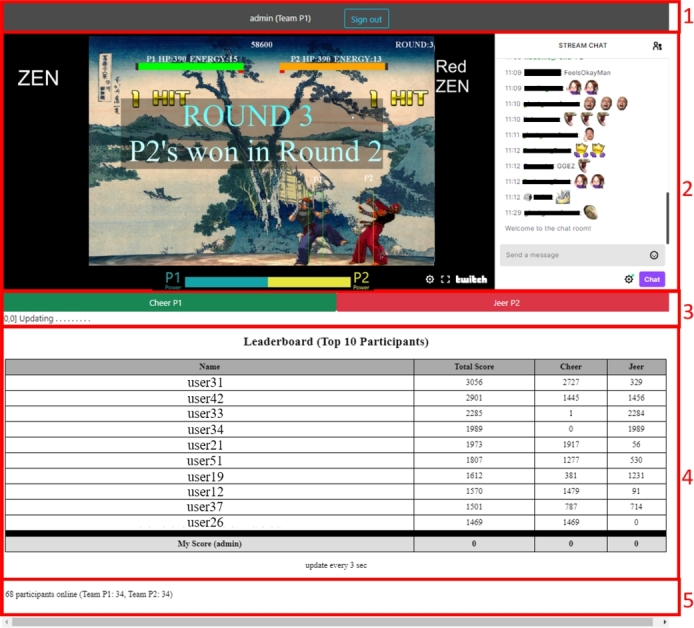Click the Twitch logo on the player
This screenshot has width=694, height=628.
coord(471,279)
